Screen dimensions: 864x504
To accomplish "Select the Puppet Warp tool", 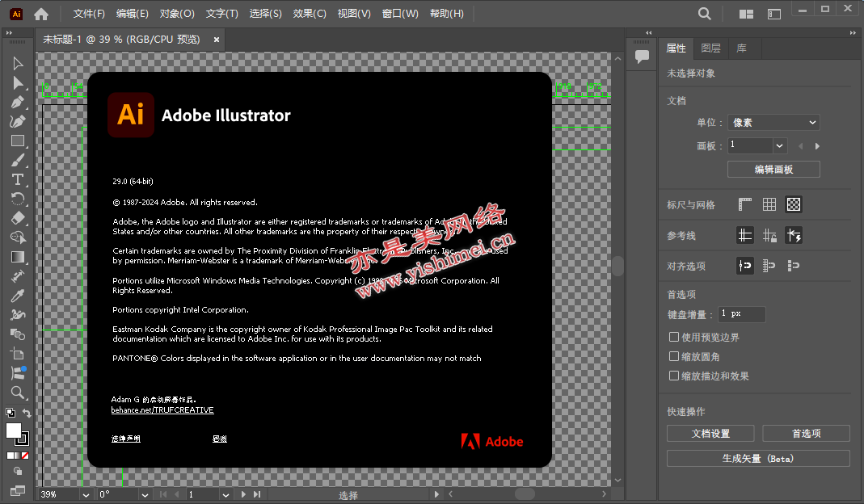I will [x=18, y=315].
